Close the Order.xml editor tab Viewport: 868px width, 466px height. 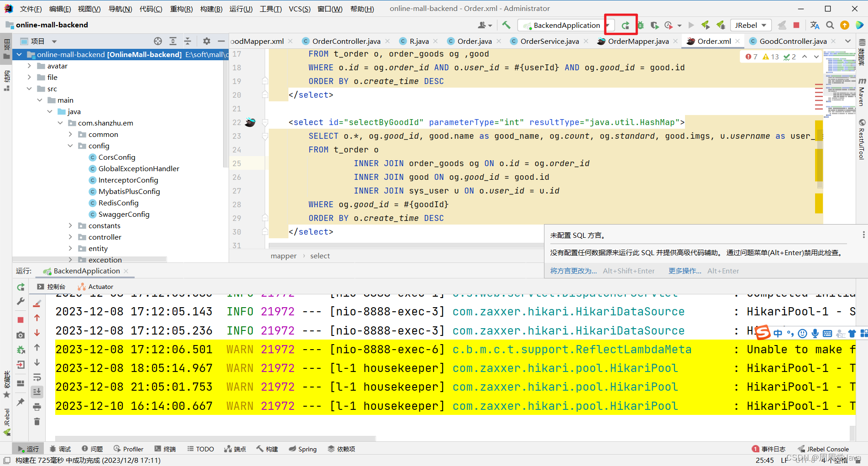click(x=737, y=41)
